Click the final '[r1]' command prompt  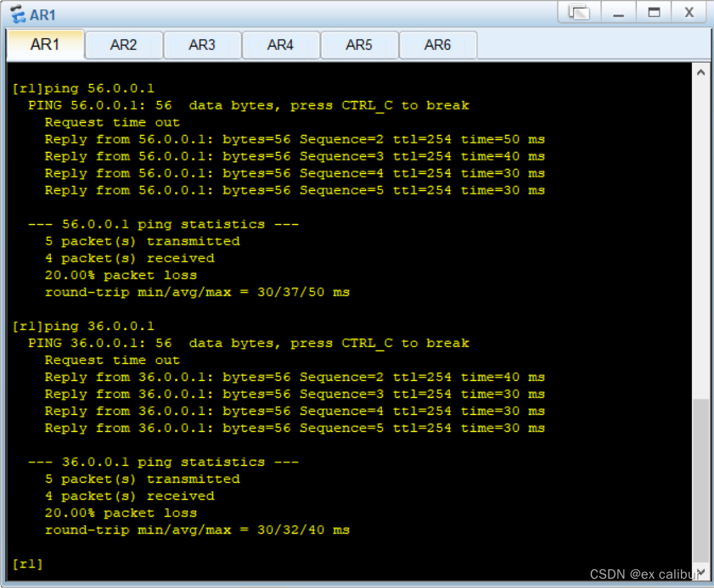28,564
